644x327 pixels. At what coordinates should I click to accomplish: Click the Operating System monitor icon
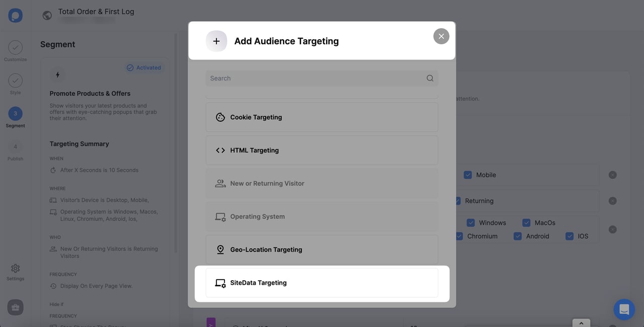220,217
